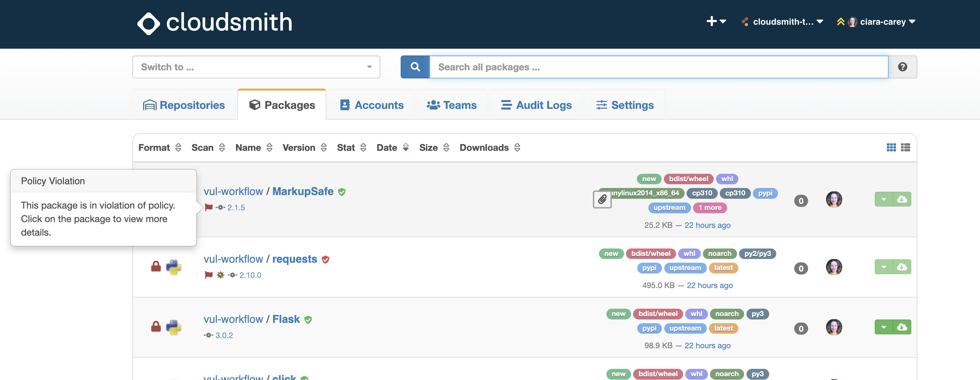Switch to list view layout
This screenshot has width=980, height=380.
906,147
